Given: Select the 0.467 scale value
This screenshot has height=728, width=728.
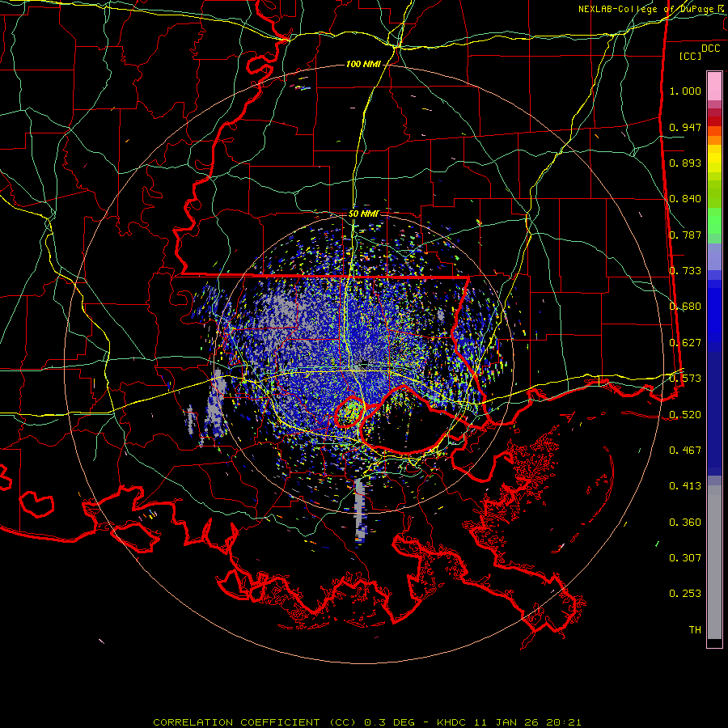Looking at the screenshot, I should click(685, 450).
